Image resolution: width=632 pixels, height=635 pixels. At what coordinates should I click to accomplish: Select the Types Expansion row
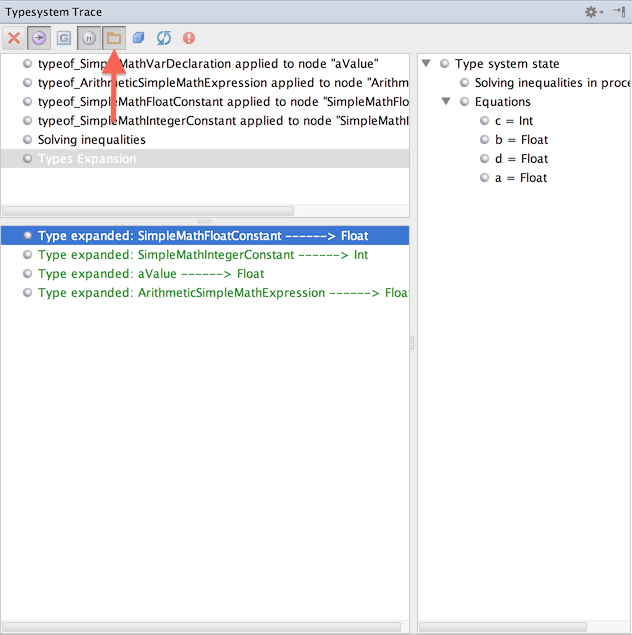[x=86, y=159]
